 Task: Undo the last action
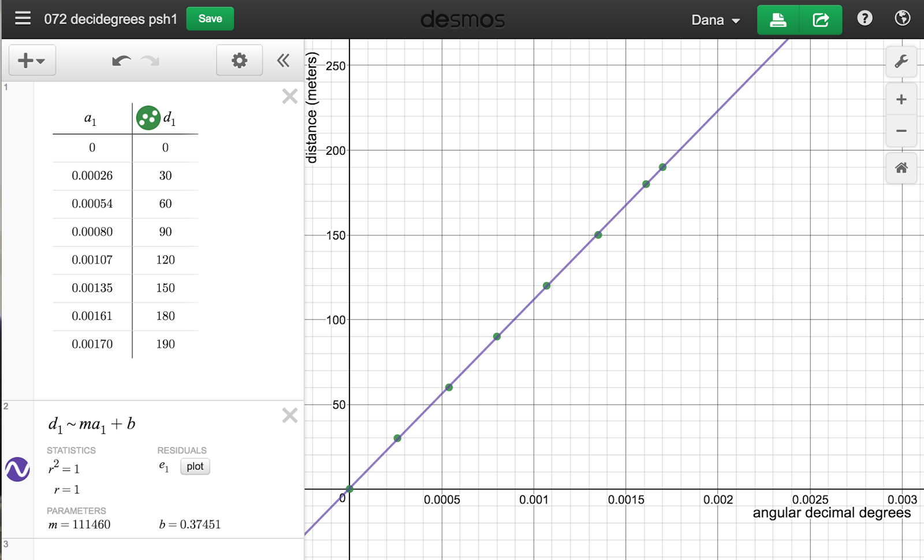(x=121, y=60)
